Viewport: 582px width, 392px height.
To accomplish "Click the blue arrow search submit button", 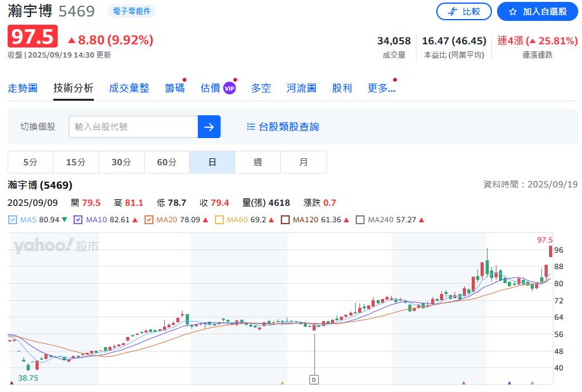I will pos(209,127).
